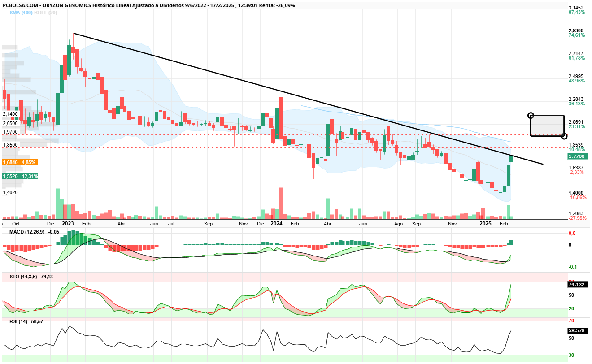Select the 2025 year label on time axis

(485, 223)
